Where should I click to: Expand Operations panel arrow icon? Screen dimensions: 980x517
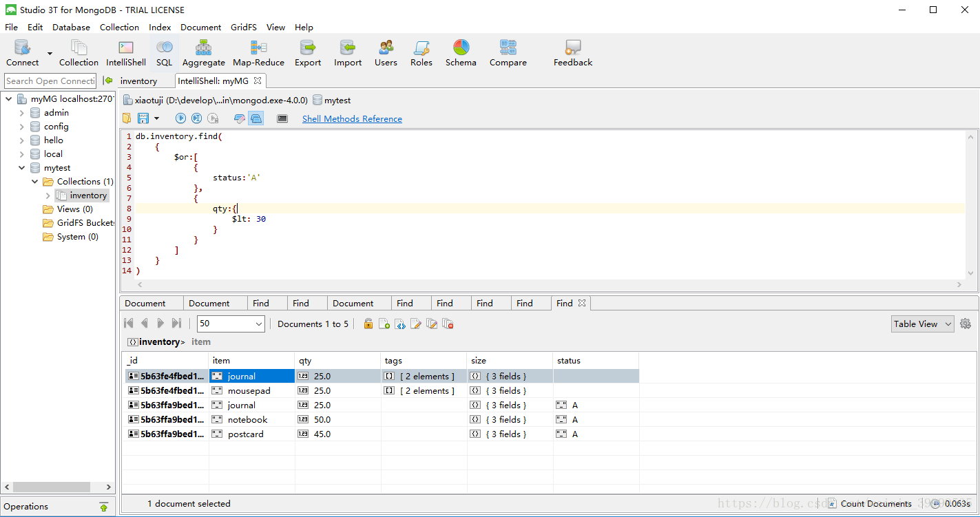(103, 507)
